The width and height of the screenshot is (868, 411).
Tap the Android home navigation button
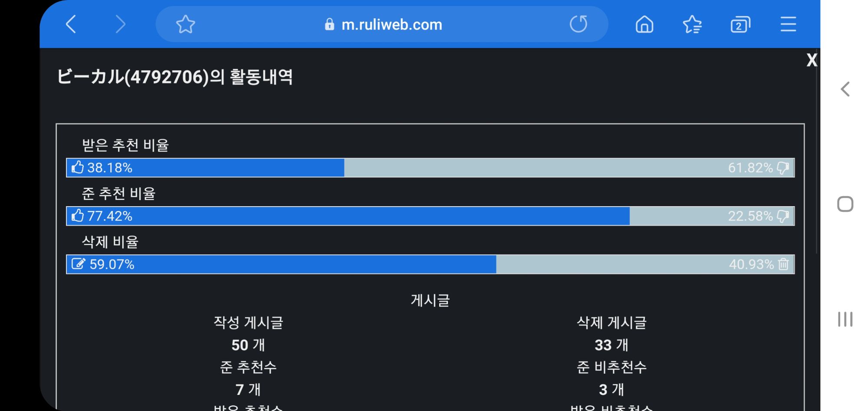point(845,204)
